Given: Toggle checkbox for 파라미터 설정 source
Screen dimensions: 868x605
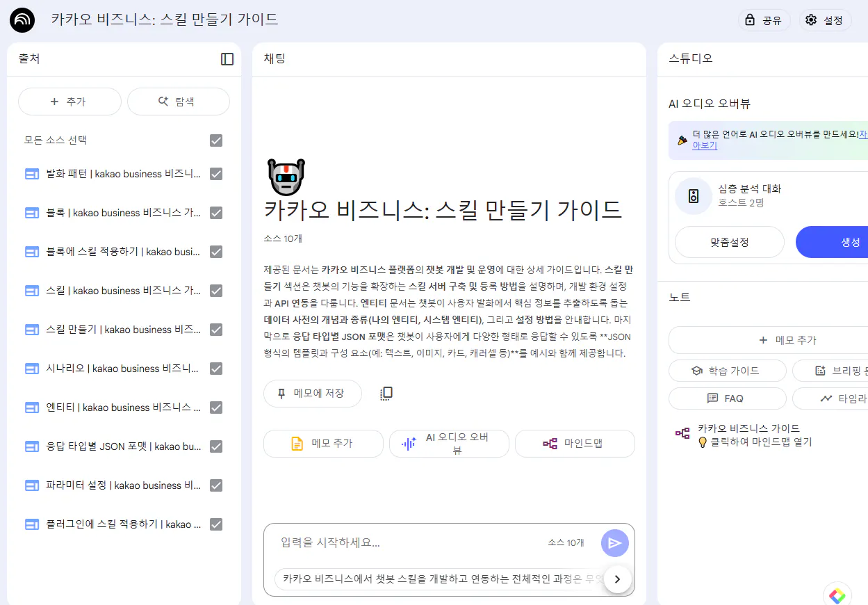Looking at the screenshot, I should point(216,485).
